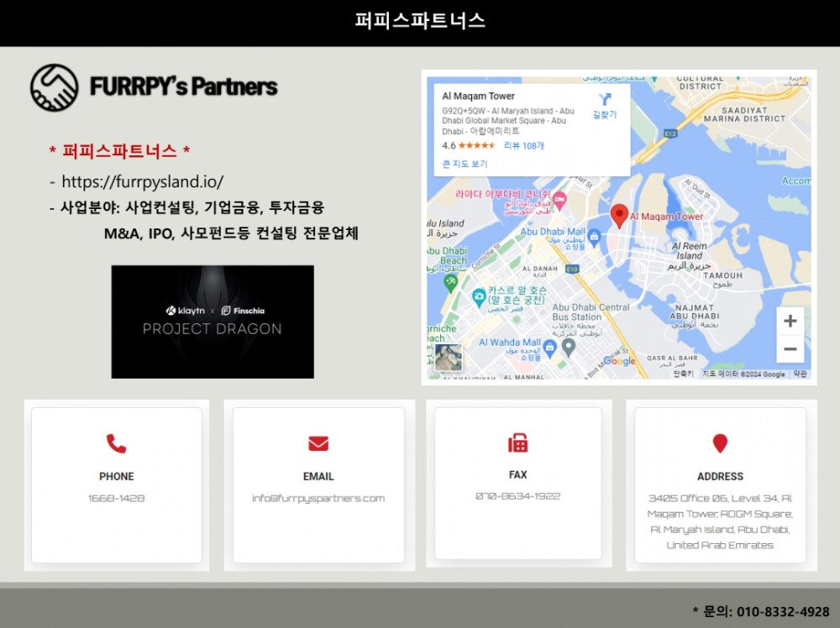
Task: Click the EMAIL card label
Action: pyautogui.click(x=318, y=477)
